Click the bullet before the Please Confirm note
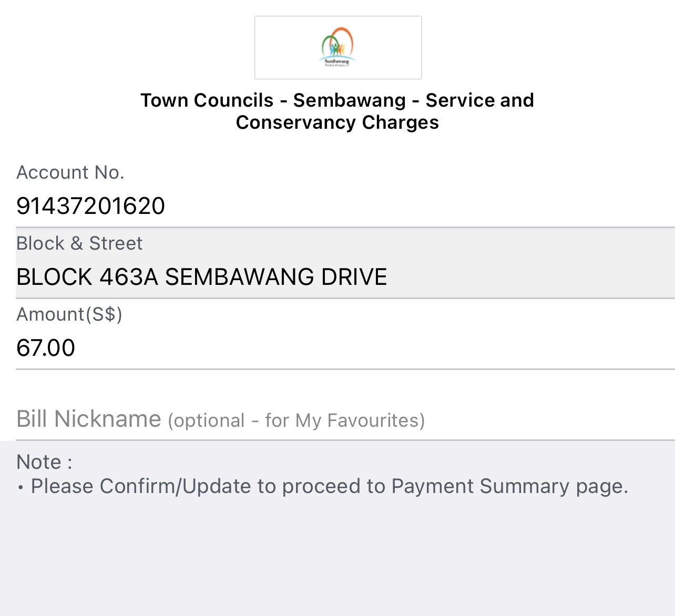The height and width of the screenshot is (616, 675). [x=21, y=488]
